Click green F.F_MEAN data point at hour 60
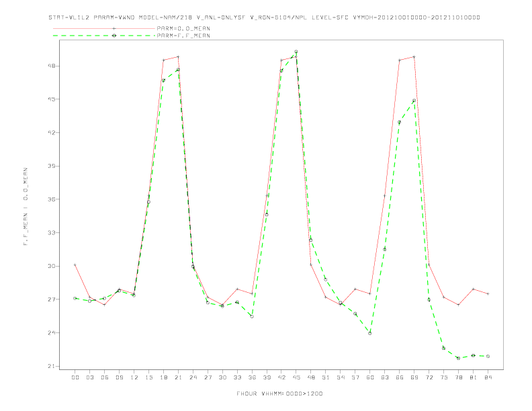Screen dimensions: 532x411 pyautogui.click(x=370, y=333)
